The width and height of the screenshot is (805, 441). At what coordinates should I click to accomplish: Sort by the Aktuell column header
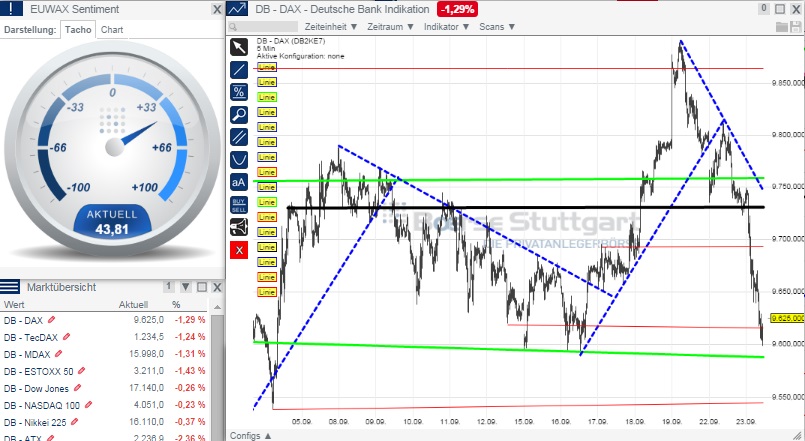[x=133, y=304]
